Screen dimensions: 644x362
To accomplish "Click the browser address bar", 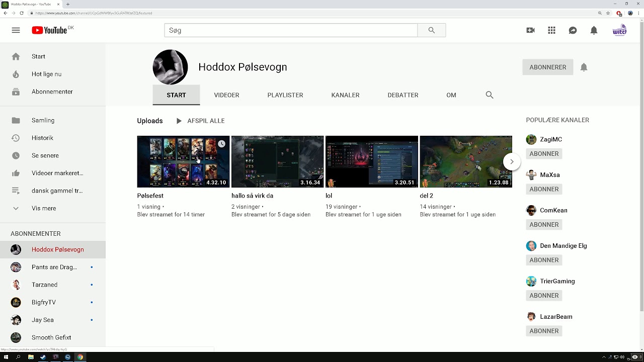I will 312,13.
